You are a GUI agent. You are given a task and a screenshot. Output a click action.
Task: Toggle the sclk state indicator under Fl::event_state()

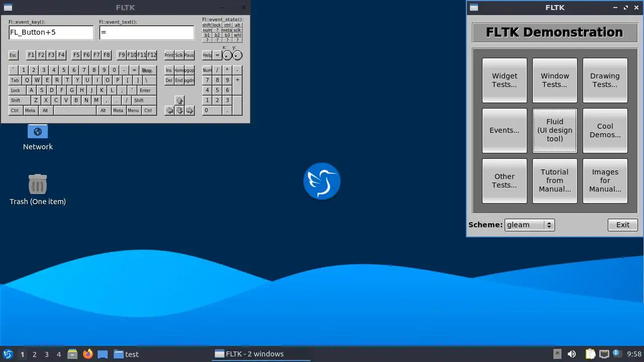coord(237,30)
